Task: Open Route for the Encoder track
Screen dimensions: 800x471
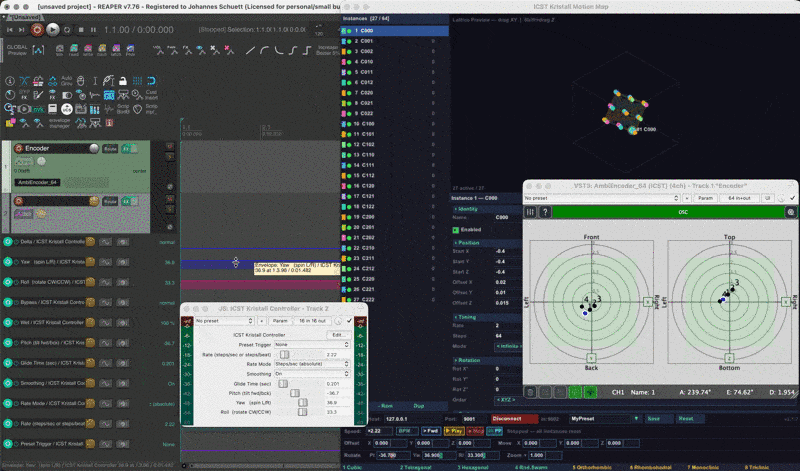Action: (110, 149)
